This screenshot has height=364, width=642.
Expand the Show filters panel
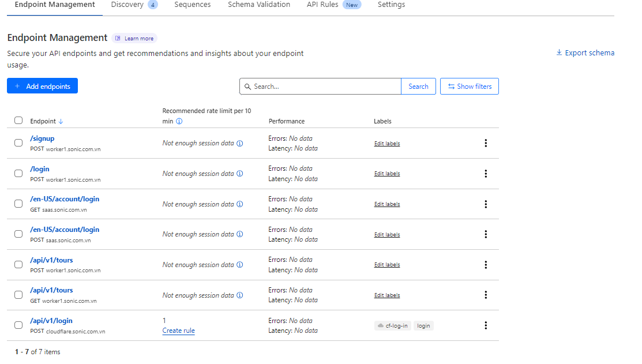469,87
